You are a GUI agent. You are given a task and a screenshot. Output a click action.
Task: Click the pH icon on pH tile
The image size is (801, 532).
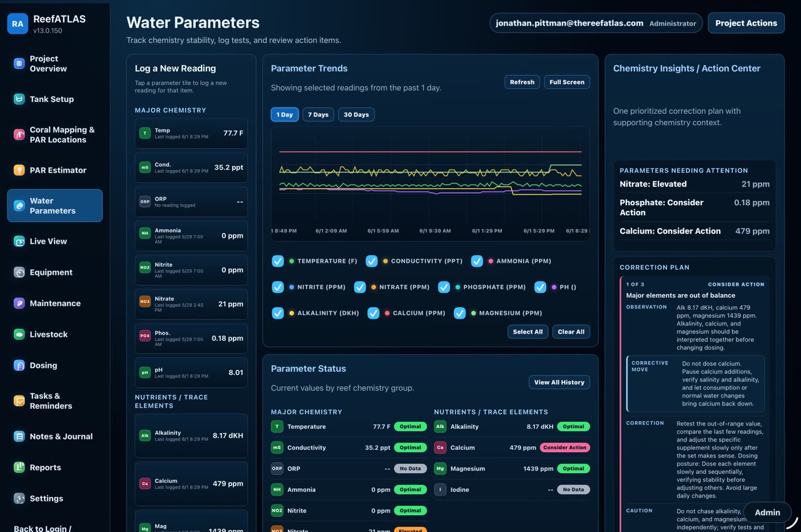145,372
